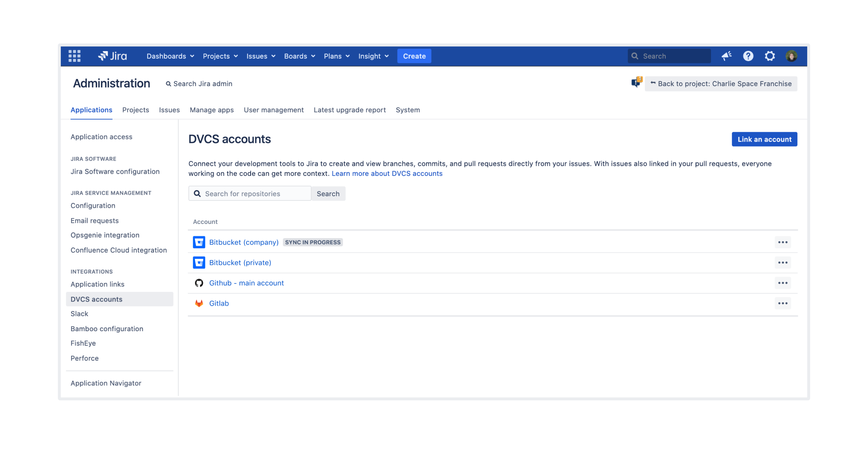Open the Bitbucket (private) account link
This screenshot has width=868, height=451.
pyautogui.click(x=240, y=262)
